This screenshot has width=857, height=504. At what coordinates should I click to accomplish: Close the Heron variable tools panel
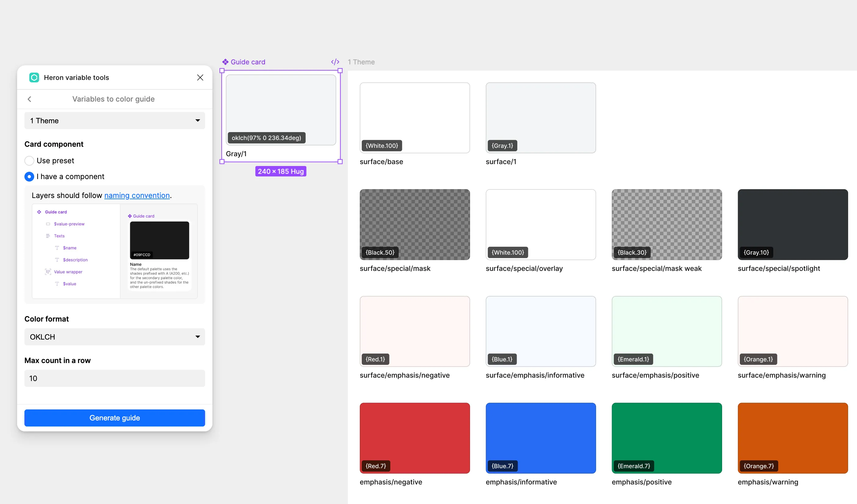coord(200,77)
